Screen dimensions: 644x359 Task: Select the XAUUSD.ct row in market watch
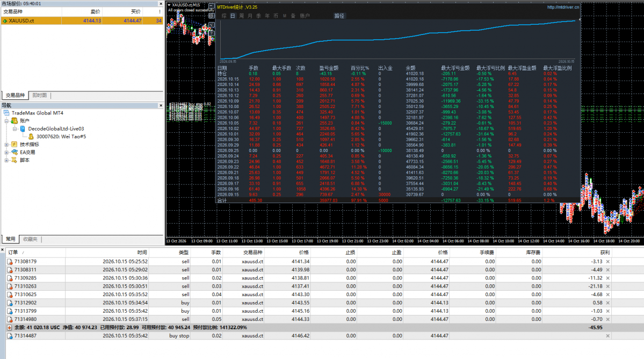(82, 20)
